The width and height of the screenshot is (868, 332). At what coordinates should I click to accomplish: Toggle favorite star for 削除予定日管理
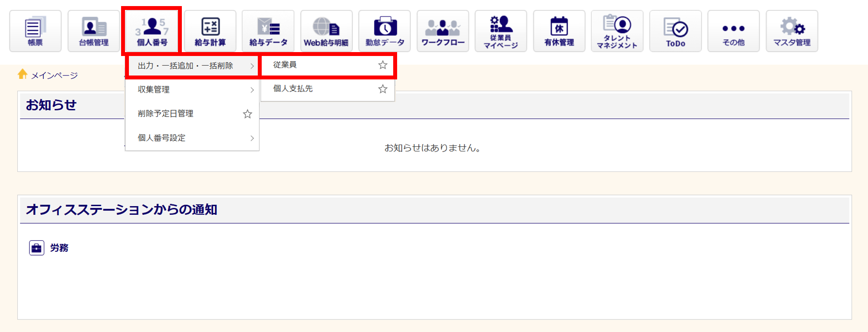point(247,114)
